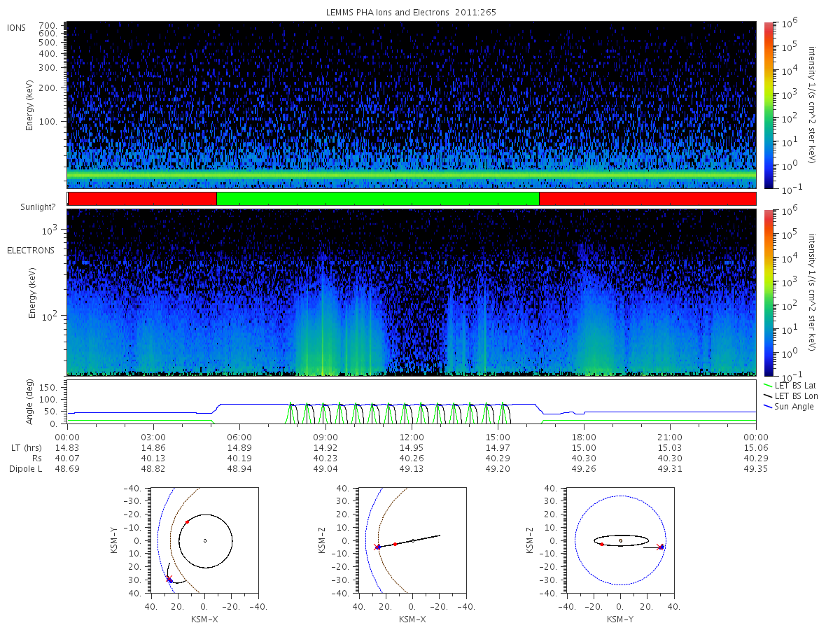Click the spacecraft marker in KSM-Y/KSM-Z plot
The width and height of the screenshot is (840, 630).
(661, 547)
